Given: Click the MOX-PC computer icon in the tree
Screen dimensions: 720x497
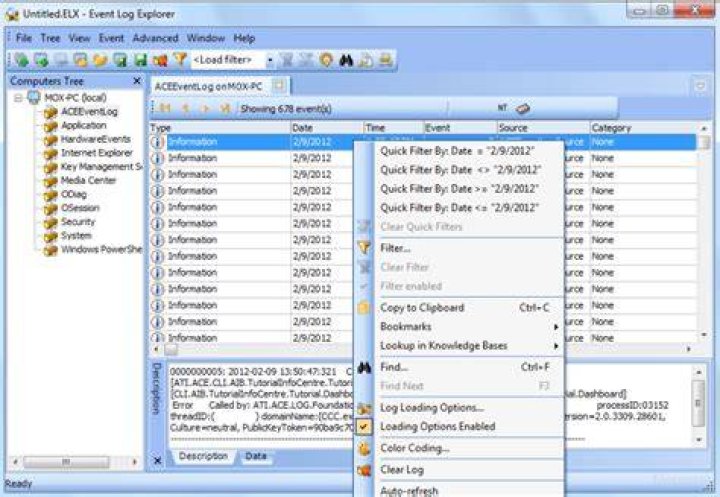Looking at the screenshot, I should [x=34, y=97].
